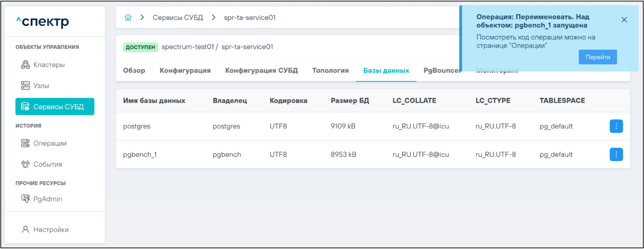Launch PgAdmin from the sidebar

click(48, 199)
